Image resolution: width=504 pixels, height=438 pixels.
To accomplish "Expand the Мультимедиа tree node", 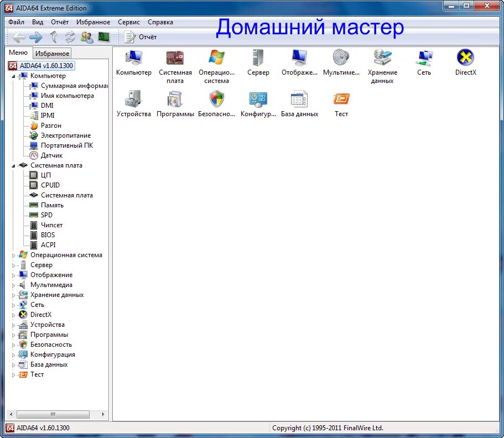I will (x=13, y=285).
